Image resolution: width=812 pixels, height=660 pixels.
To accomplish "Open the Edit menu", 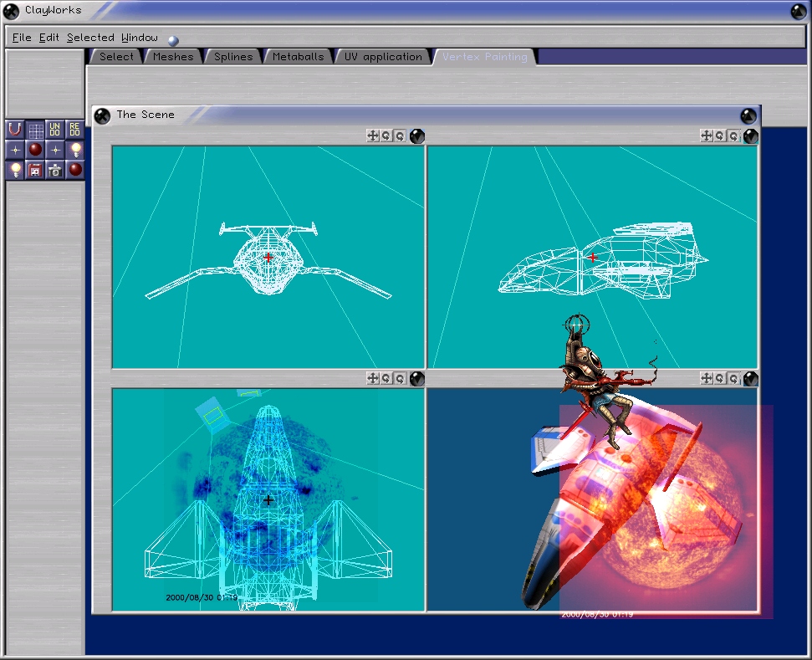I will 49,38.
